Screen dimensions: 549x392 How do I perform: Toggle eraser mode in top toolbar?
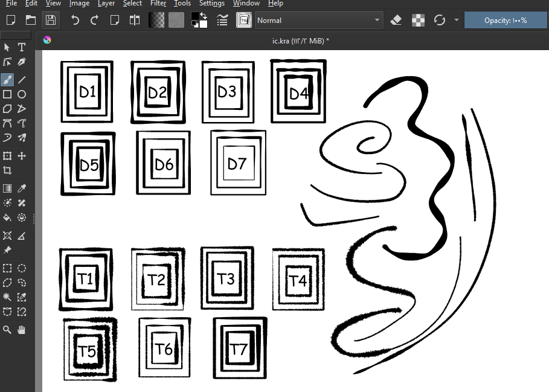[396, 20]
